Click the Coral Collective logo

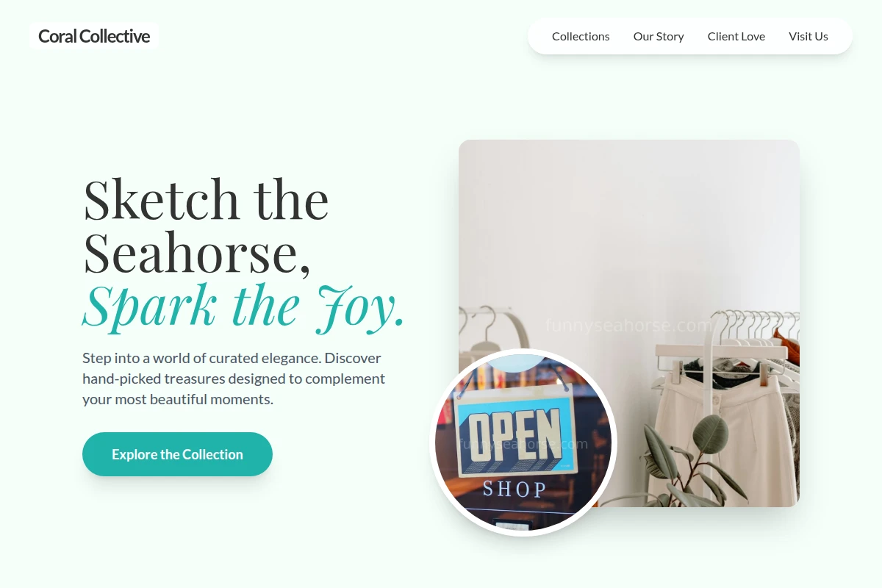point(94,36)
